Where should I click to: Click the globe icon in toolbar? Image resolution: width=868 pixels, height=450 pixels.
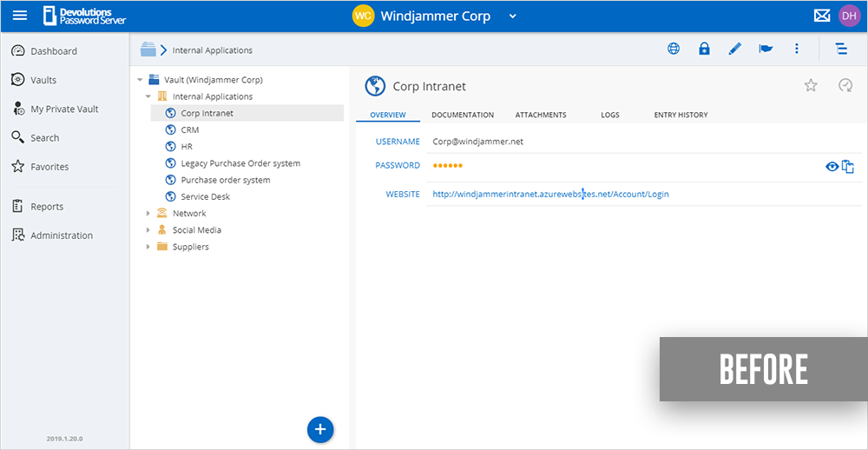(674, 49)
